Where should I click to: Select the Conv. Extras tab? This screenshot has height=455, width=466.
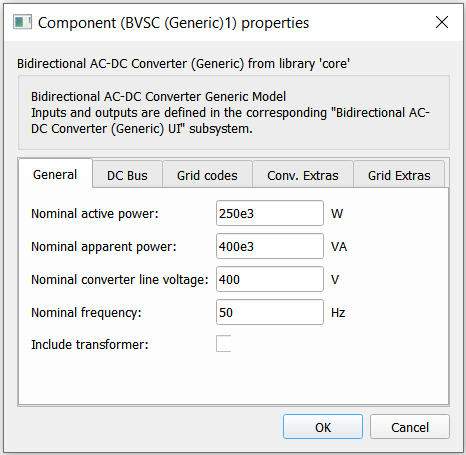point(303,175)
